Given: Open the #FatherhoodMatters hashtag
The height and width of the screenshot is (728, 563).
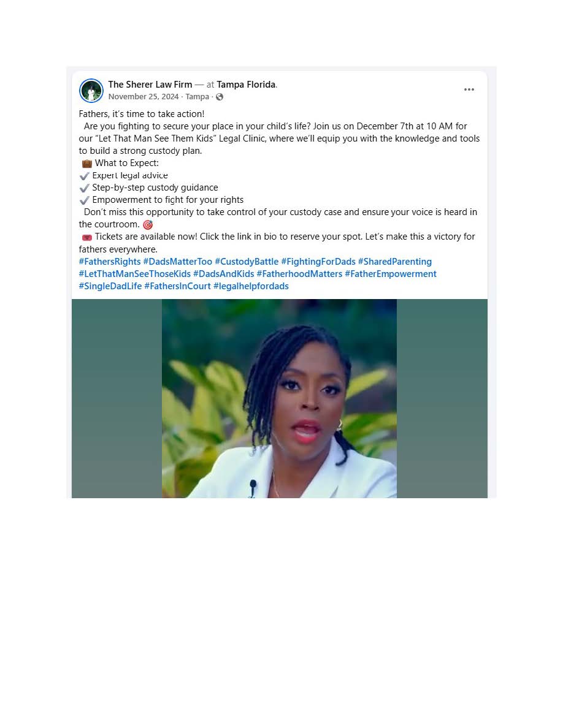Looking at the screenshot, I should coord(299,274).
